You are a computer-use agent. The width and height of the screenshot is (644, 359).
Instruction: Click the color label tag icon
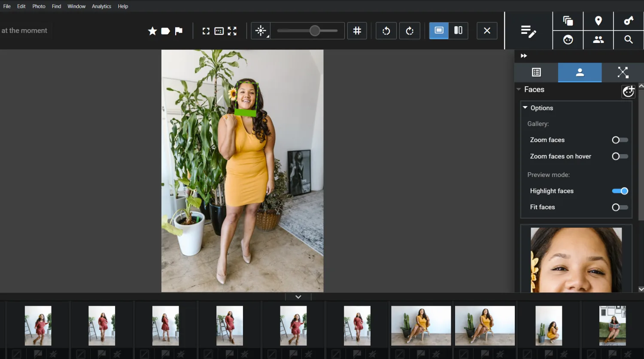(165, 31)
